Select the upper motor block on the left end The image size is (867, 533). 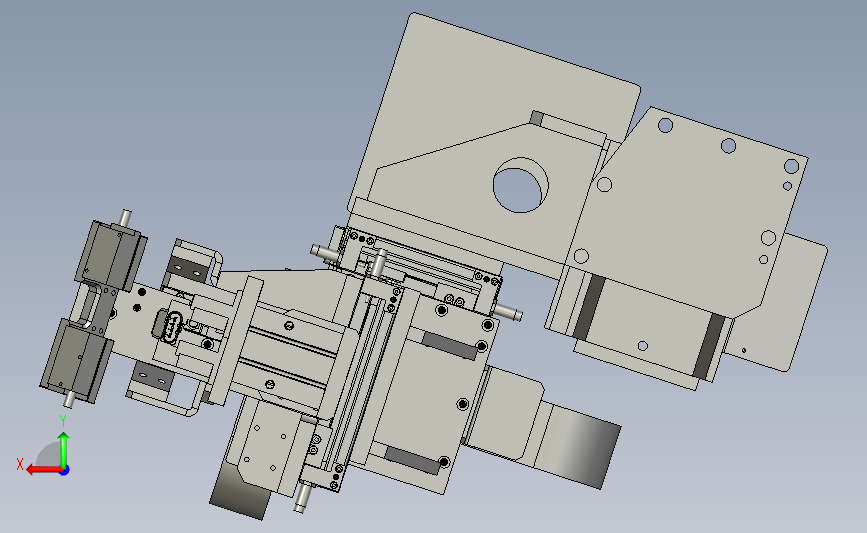111,255
